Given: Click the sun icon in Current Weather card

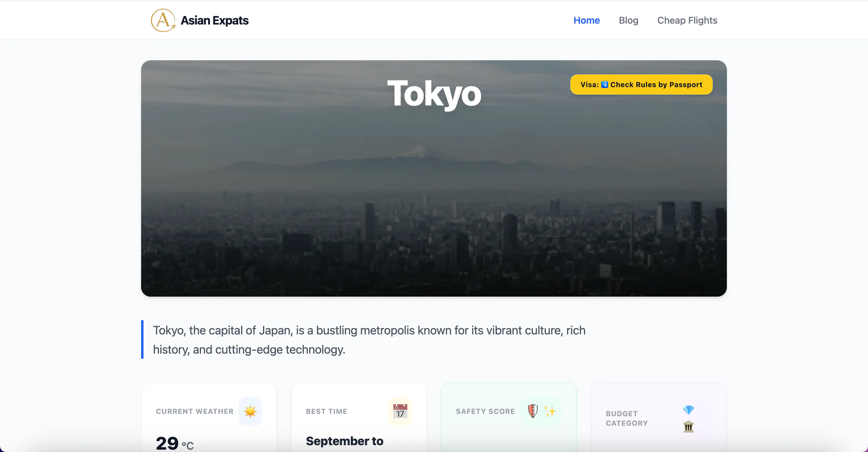Looking at the screenshot, I should [x=250, y=411].
